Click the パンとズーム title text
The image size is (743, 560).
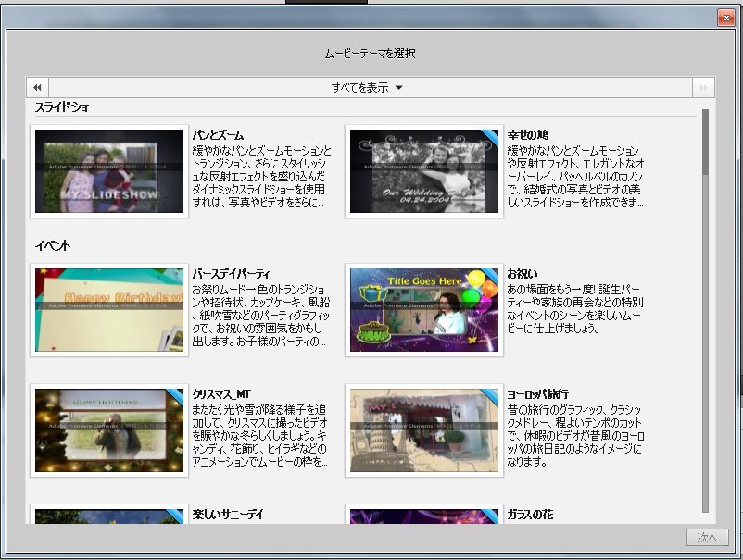point(218,135)
